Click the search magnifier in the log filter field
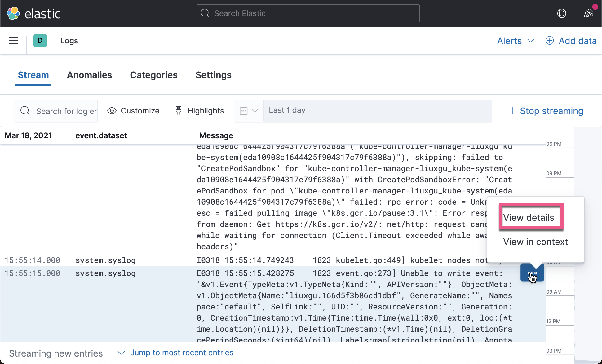602x364 pixels. 25,111
